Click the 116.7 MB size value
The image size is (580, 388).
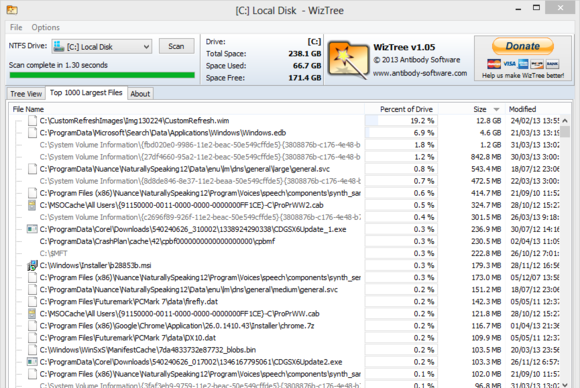(486, 326)
